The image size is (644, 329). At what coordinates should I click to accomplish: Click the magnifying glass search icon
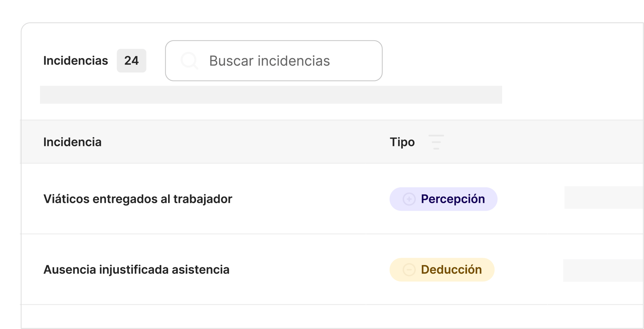pos(189,61)
